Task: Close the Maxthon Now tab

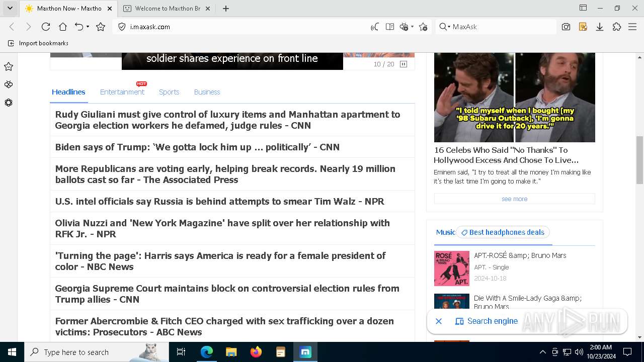Action: point(109,8)
